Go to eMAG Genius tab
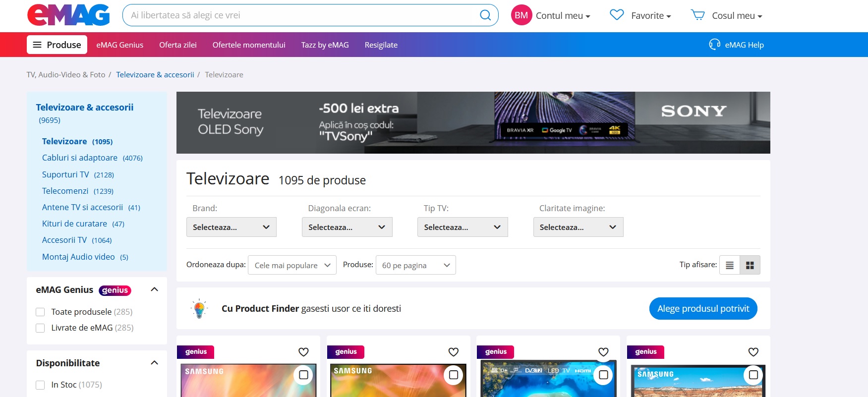Image resolution: width=868 pixels, height=397 pixels. 120,45
